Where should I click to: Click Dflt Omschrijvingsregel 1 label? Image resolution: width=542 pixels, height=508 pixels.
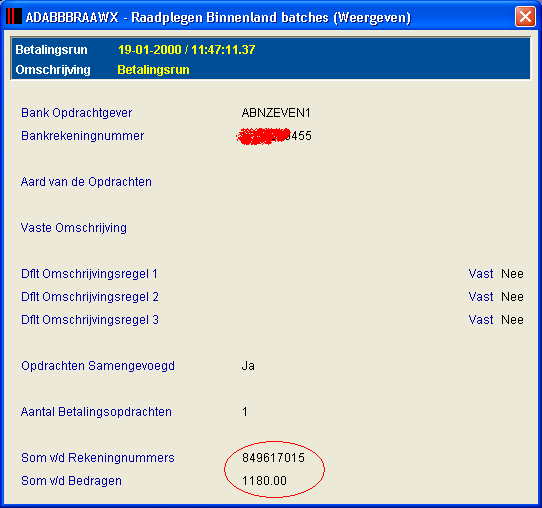tap(89, 274)
